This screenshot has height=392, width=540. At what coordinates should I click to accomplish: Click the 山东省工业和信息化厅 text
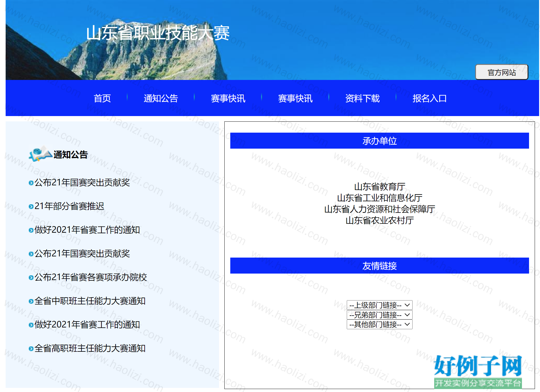380,198
